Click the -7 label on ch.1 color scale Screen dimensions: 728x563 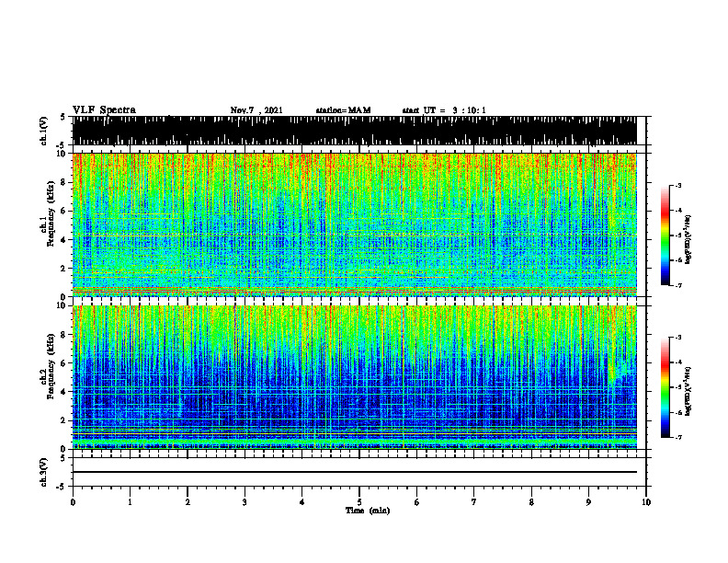click(x=678, y=285)
